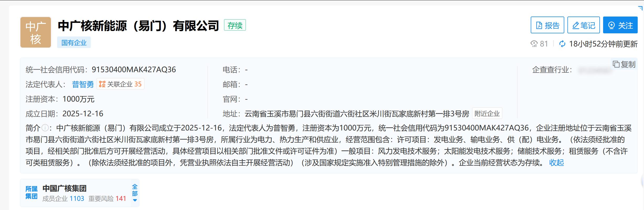Viewport: 644px width, 210px height.
Task: Click the info icon beside 简介
Action: click(x=45, y=128)
